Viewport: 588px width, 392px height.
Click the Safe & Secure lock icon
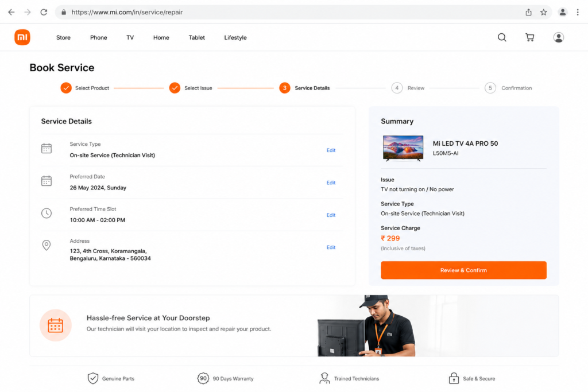(x=454, y=378)
